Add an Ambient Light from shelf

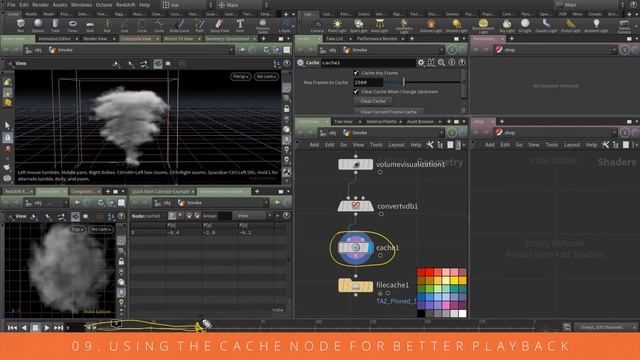[x=596, y=25]
